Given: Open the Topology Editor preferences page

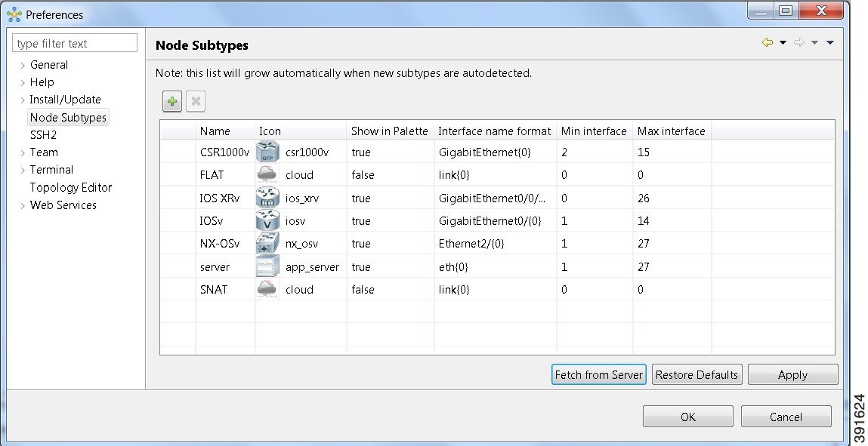Looking at the screenshot, I should coord(70,187).
